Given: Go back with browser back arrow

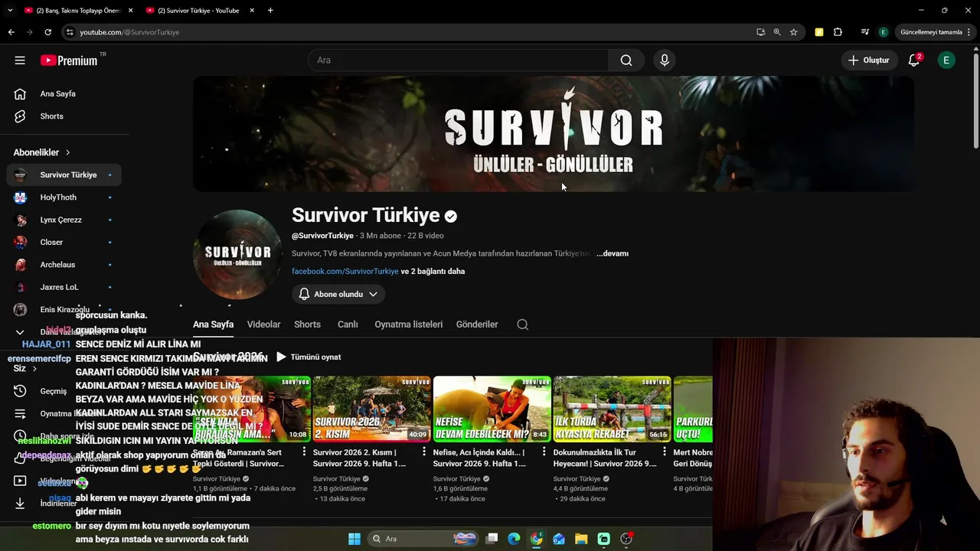Looking at the screenshot, I should [11, 32].
